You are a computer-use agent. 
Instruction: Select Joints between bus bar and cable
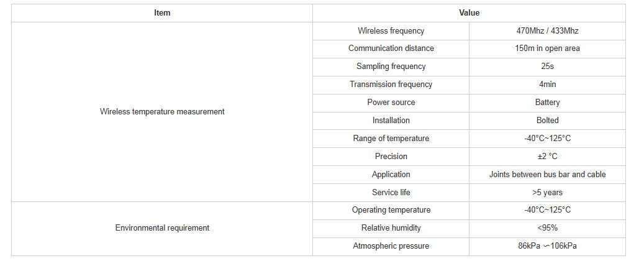[x=547, y=175]
